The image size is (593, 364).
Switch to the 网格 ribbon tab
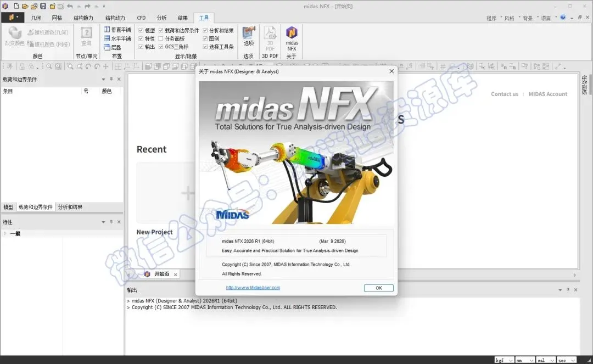point(57,18)
